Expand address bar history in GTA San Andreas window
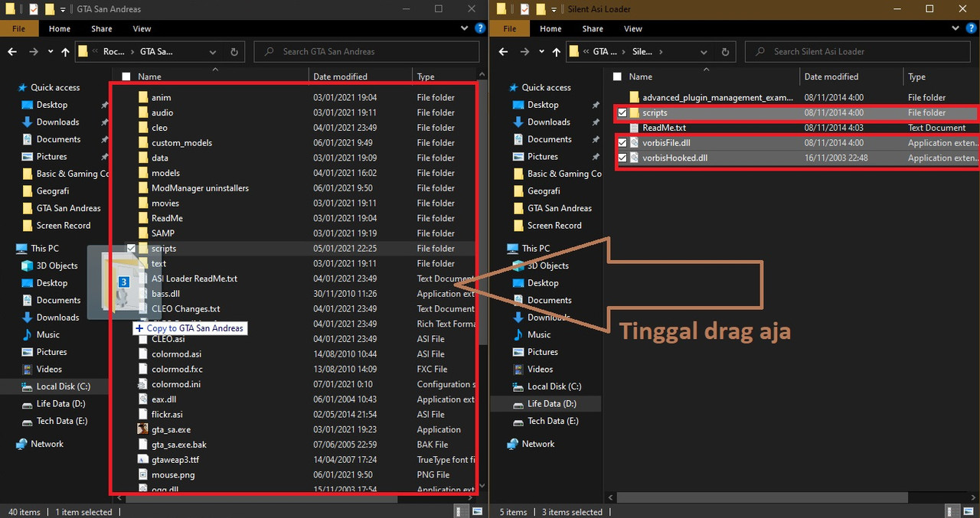This screenshot has width=980, height=518. pyautogui.click(x=212, y=52)
